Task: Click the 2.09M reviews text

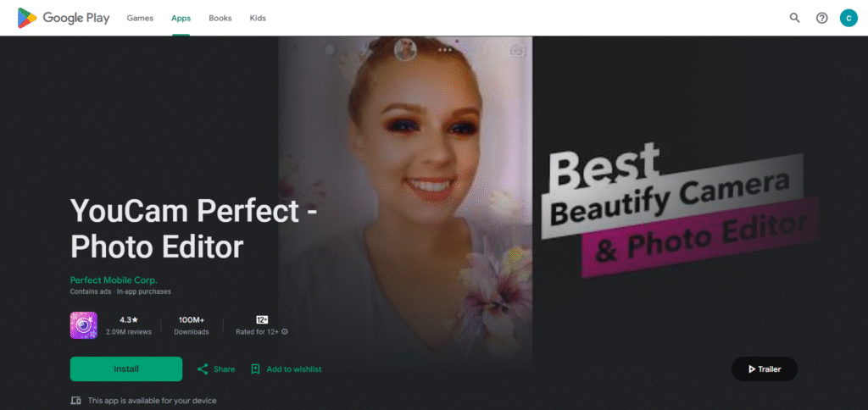Action: (129, 332)
